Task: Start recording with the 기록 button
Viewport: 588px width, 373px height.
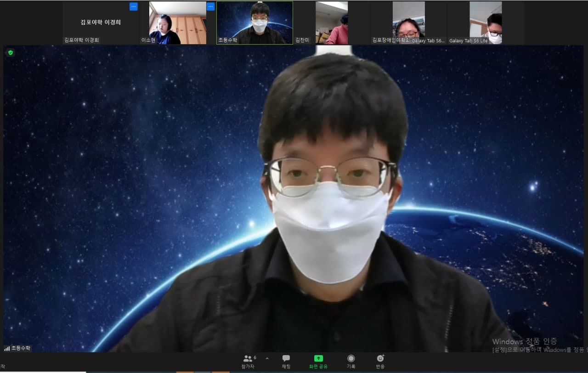Action: (x=351, y=362)
